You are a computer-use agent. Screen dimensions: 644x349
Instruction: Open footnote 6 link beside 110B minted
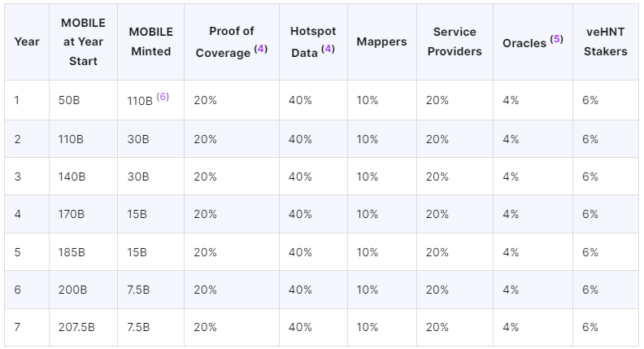tap(163, 98)
